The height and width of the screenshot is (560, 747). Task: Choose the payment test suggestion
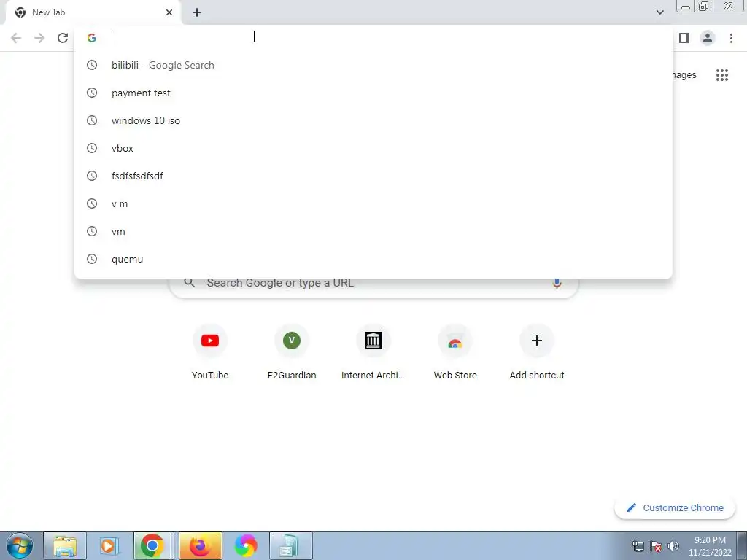(x=373, y=93)
